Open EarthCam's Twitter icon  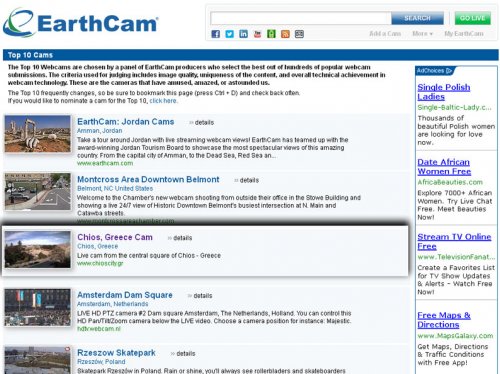point(230,34)
